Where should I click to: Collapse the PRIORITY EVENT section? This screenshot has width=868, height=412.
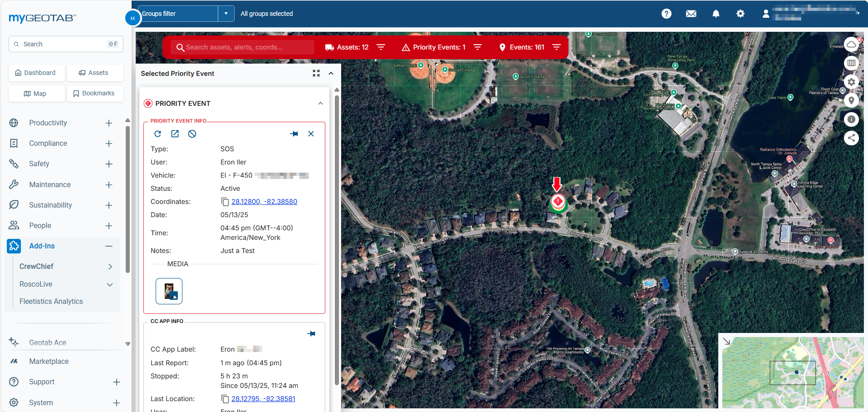pos(320,104)
